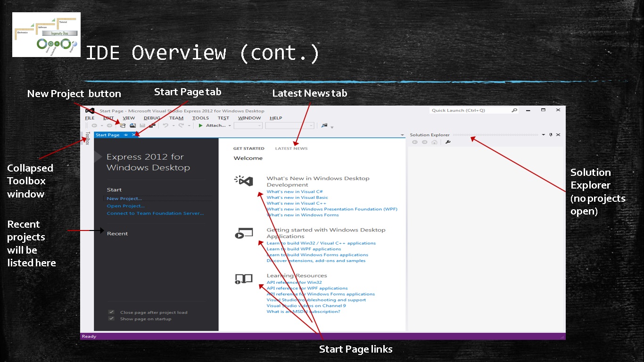The width and height of the screenshot is (644, 362).
Task: Click the New Project... link
Action: [x=124, y=198]
